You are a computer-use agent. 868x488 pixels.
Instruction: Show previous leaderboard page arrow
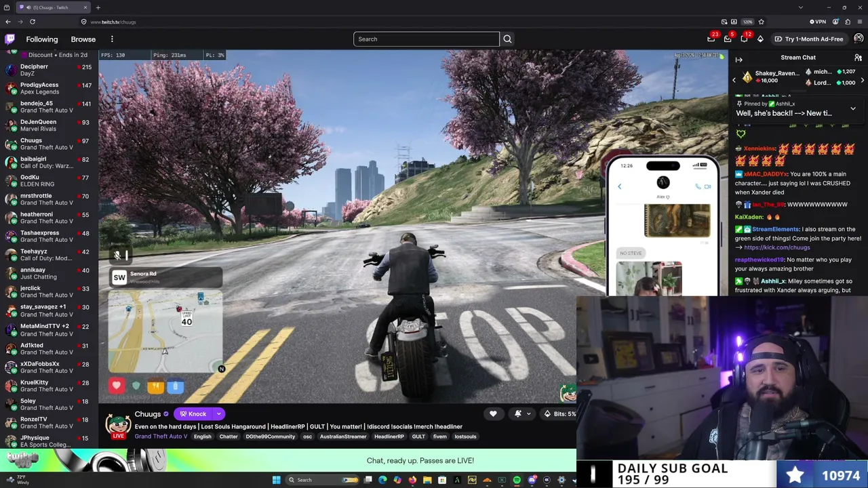coord(734,80)
